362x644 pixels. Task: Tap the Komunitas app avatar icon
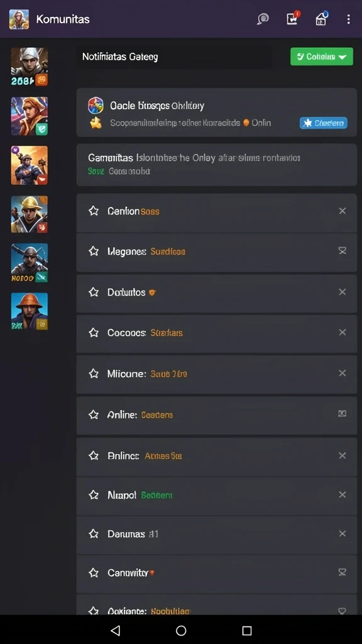tap(19, 19)
